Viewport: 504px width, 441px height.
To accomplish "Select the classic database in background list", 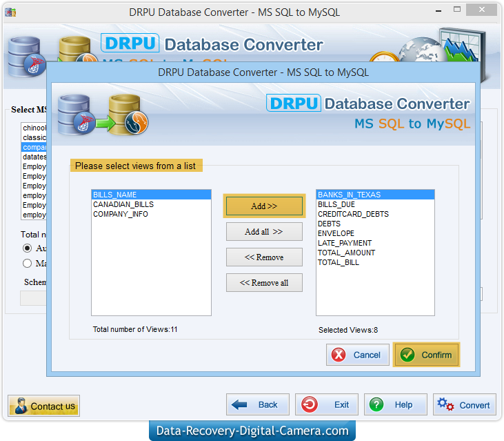I will [34, 137].
